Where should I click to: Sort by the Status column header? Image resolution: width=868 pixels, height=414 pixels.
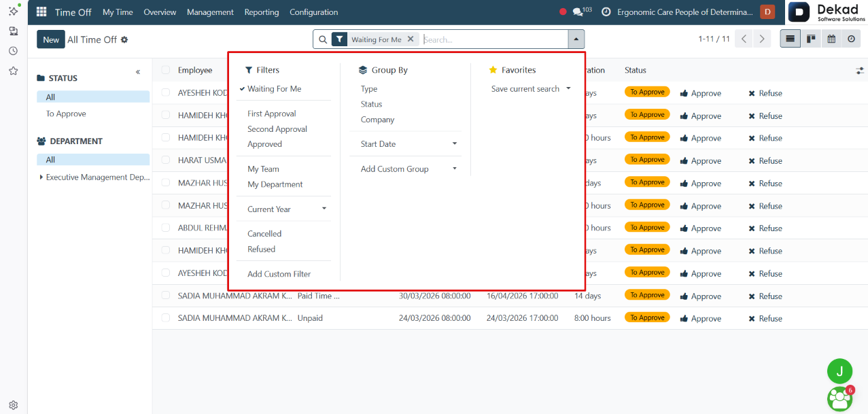[x=636, y=70]
